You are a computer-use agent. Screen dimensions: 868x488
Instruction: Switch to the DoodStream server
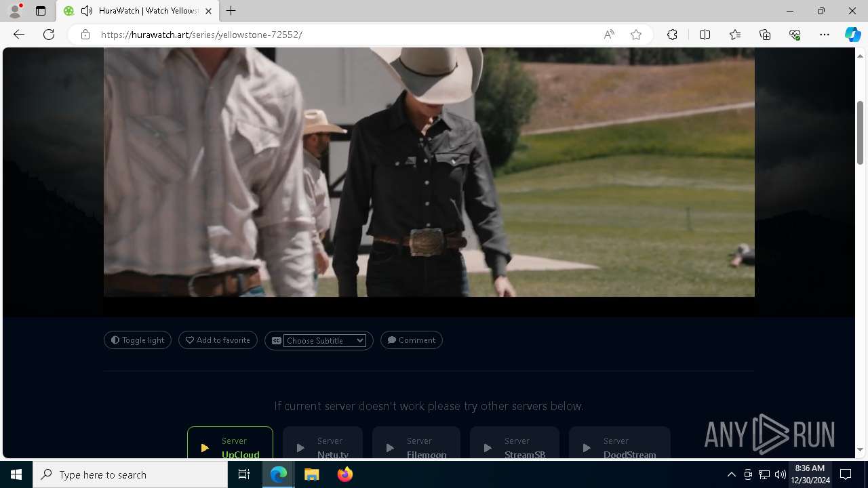click(620, 443)
